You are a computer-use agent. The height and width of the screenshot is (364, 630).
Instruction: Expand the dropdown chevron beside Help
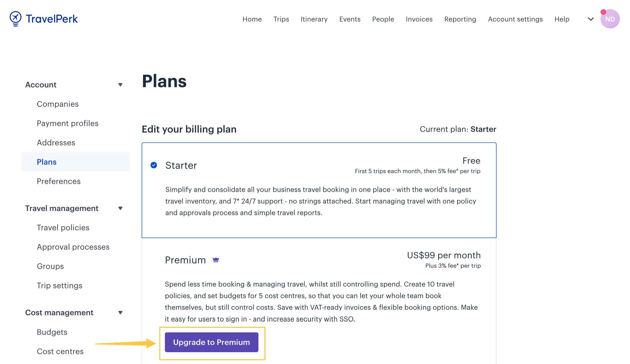591,19
